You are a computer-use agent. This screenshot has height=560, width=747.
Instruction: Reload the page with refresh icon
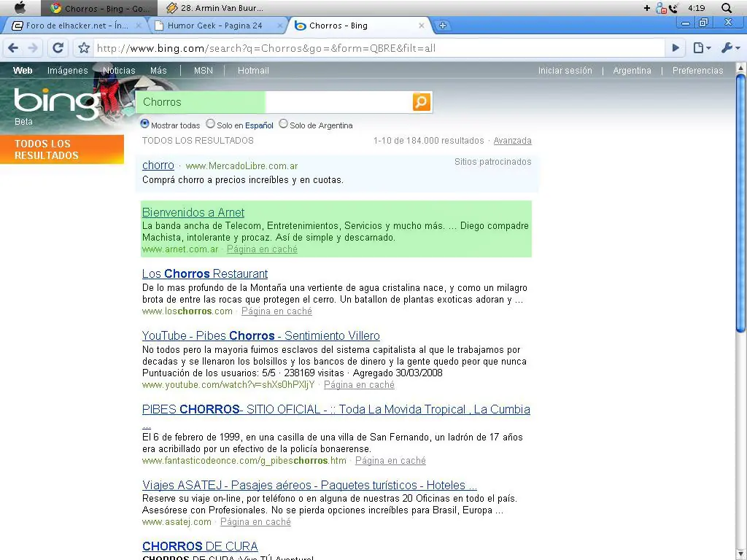point(58,47)
